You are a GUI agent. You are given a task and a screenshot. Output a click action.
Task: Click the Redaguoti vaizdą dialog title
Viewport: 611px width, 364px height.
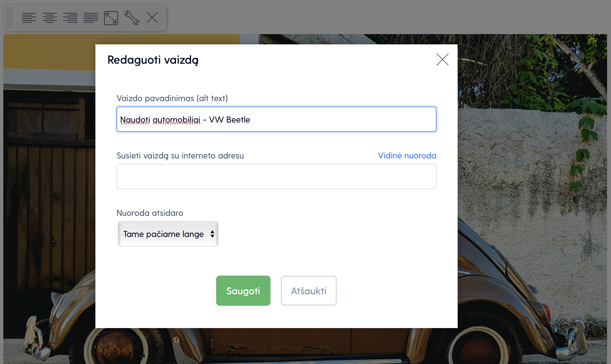click(153, 60)
